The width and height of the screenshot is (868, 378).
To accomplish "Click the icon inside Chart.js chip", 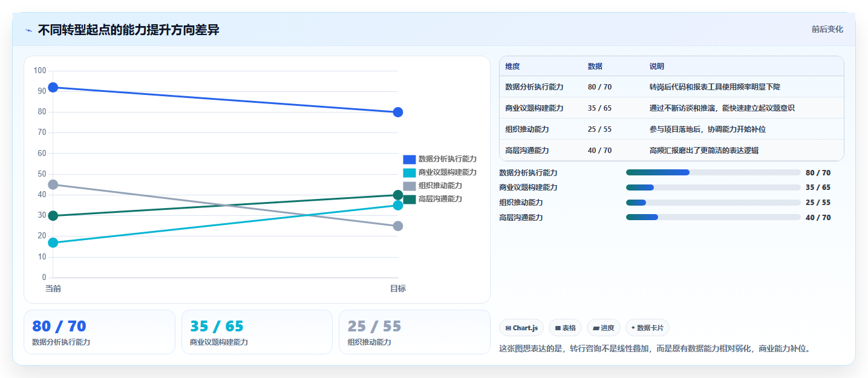I will coord(508,328).
